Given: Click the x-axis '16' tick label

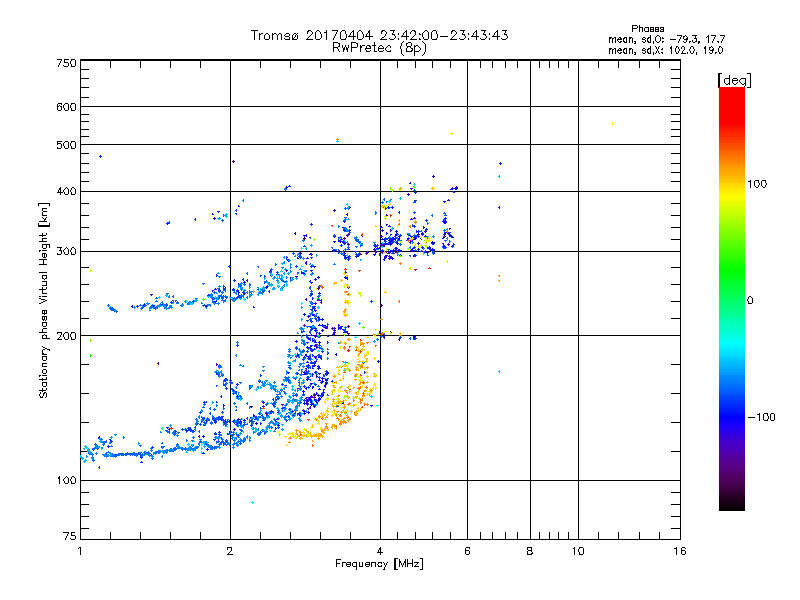Looking at the screenshot, I should click(x=680, y=551).
